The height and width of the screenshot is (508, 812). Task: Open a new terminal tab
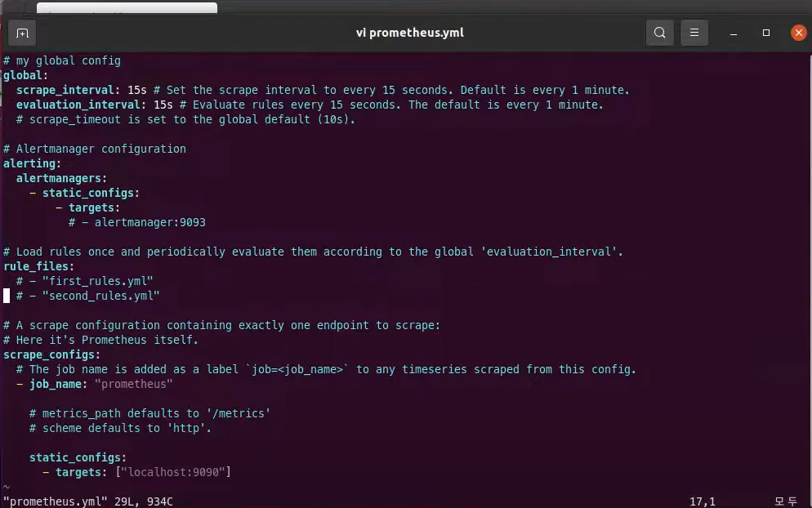point(22,33)
